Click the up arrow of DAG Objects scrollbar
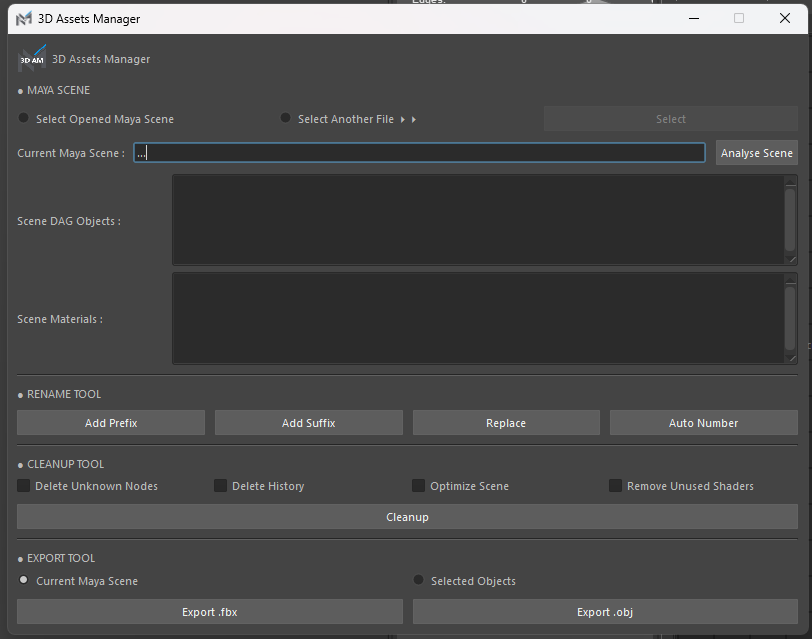 [x=790, y=181]
